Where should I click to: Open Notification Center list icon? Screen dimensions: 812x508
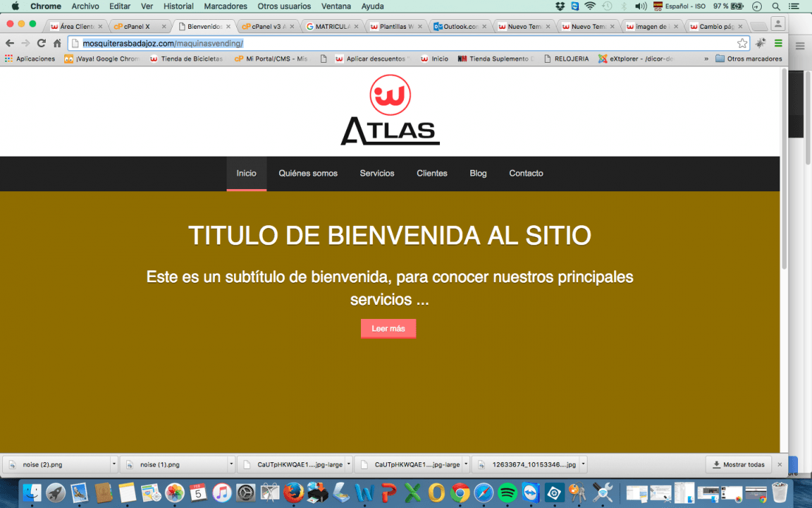[794, 6]
